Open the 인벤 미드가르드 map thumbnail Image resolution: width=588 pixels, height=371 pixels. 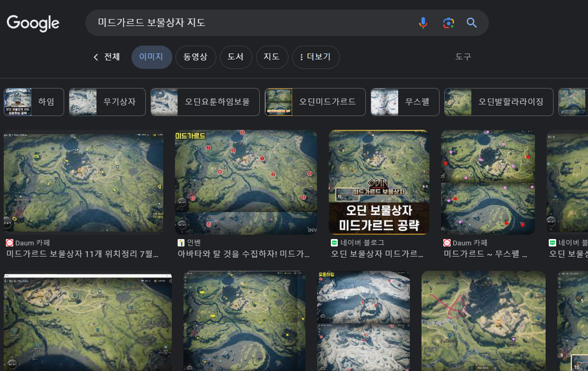click(245, 182)
